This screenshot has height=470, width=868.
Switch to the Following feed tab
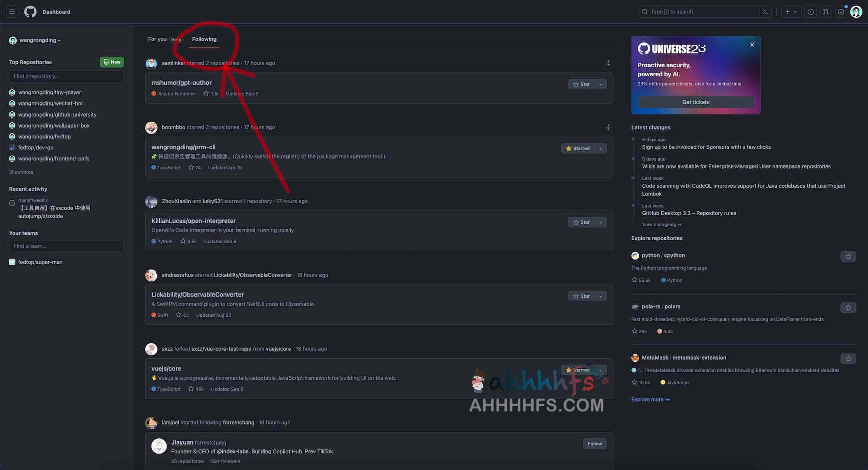coord(204,39)
